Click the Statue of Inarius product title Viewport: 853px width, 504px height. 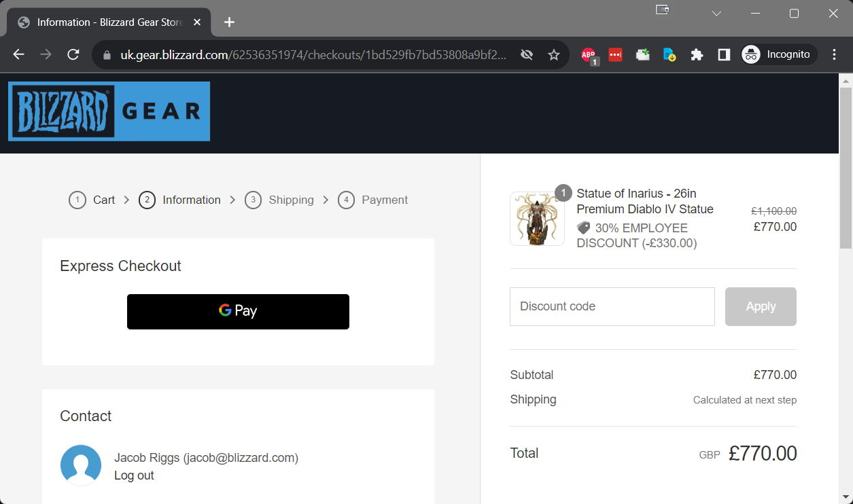click(645, 201)
